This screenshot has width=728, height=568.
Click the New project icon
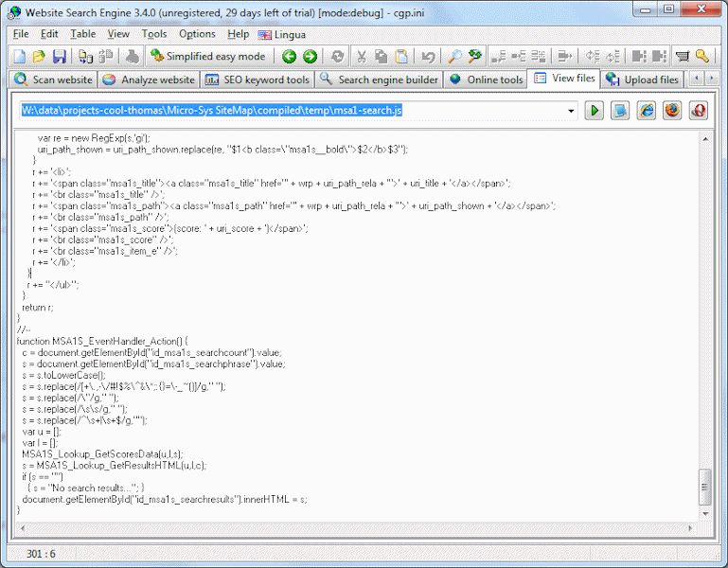pyautogui.click(x=19, y=57)
